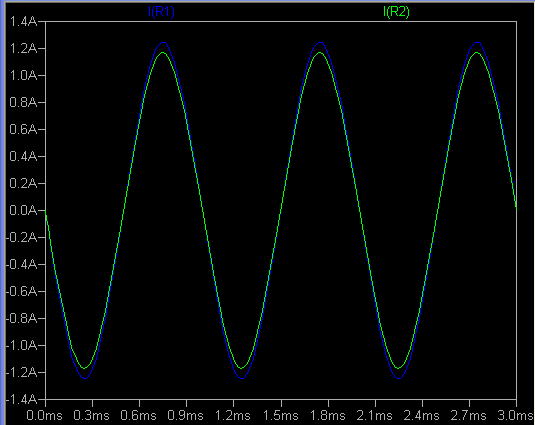The image size is (535, 425).
Task: Select the green I(R2) trace label
Action: click(396, 12)
